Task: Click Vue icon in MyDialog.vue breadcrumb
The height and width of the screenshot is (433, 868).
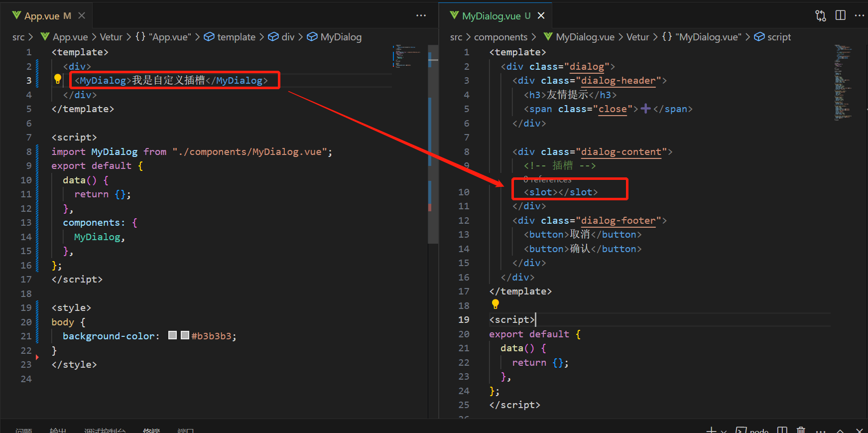Action: [x=548, y=37]
